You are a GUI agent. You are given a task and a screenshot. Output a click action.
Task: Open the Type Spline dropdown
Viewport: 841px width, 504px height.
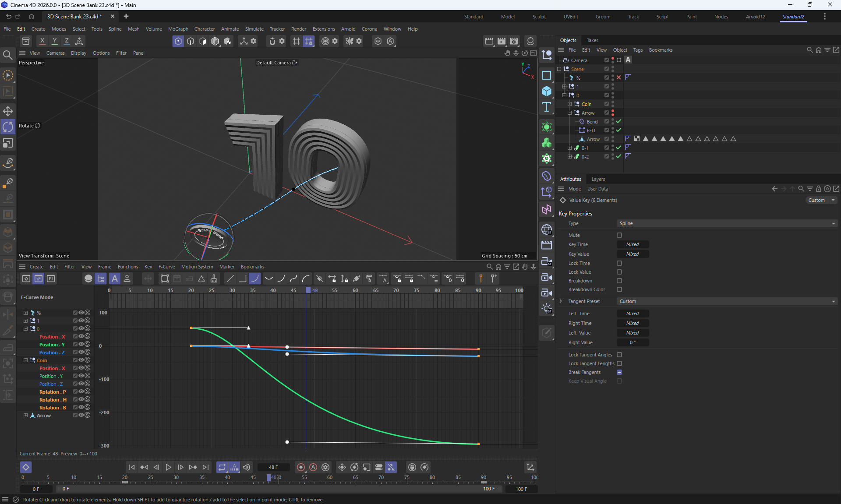pos(726,223)
